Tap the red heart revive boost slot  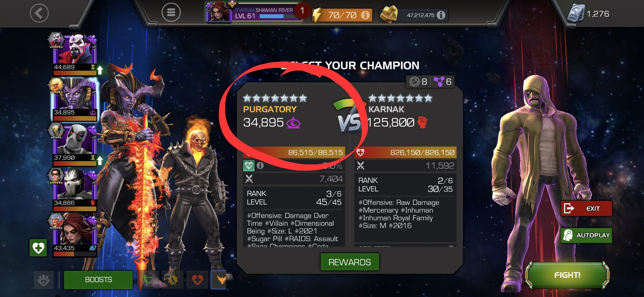tap(197, 280)
